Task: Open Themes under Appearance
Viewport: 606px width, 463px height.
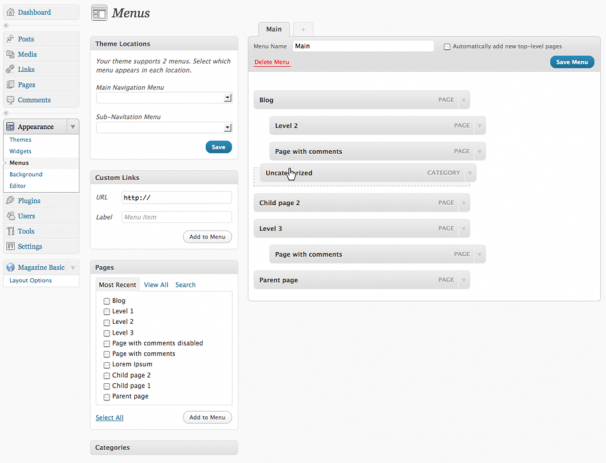Action: [x=20, y=140]
